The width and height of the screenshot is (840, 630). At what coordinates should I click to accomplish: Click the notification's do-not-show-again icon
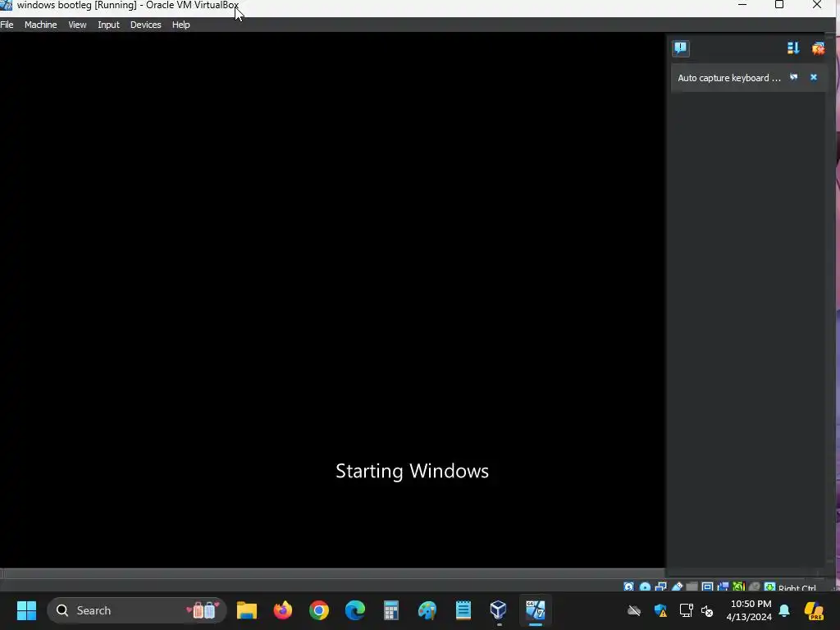point(794,77)
